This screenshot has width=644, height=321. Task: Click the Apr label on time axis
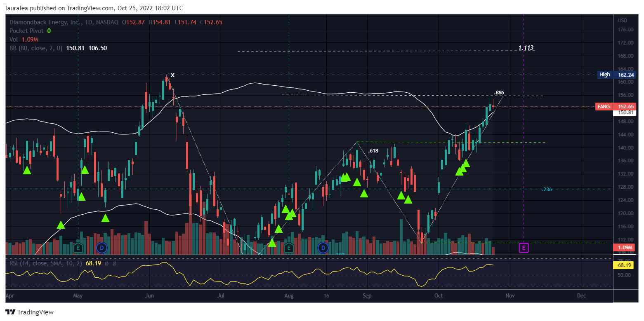click(x=10, y=296)
